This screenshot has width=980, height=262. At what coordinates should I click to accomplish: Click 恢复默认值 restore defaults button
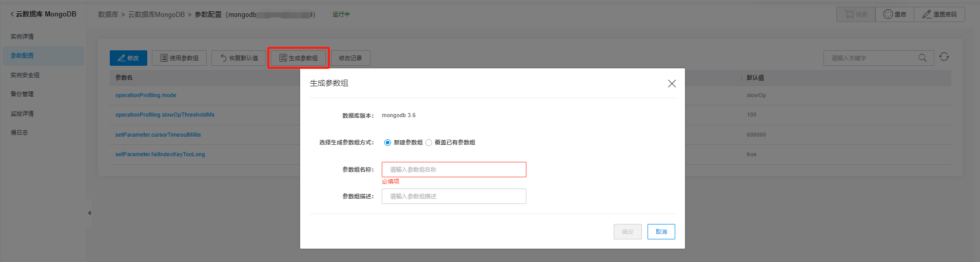[239, 58]
